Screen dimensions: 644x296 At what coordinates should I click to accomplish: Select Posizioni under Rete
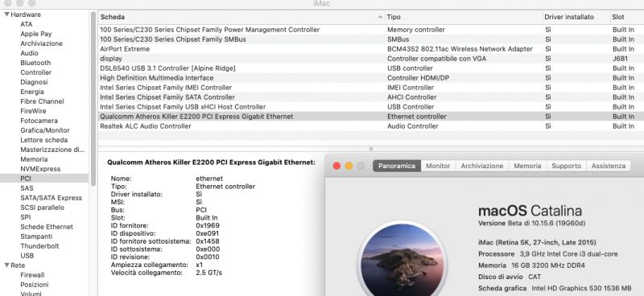(x=35, y=285)
